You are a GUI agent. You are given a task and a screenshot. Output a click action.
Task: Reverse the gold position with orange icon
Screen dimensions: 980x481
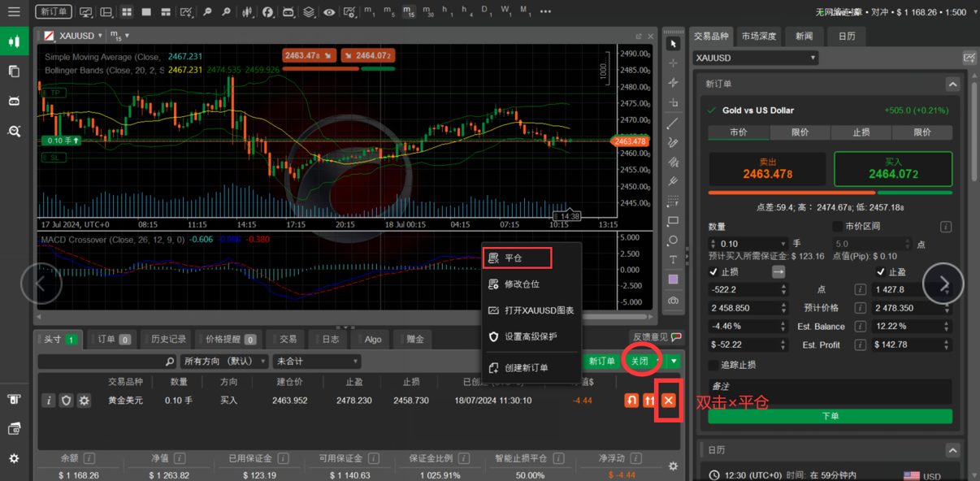pyautogui.click(x=631, y=400)
